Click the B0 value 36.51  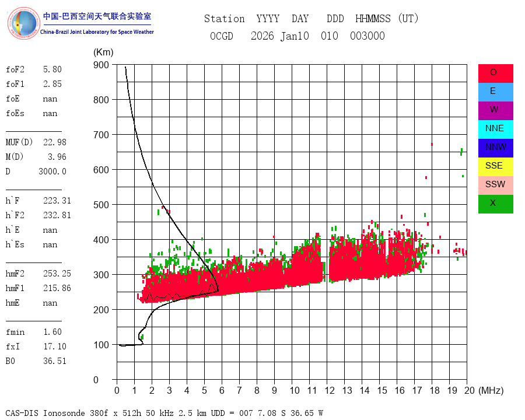point(55,361)
